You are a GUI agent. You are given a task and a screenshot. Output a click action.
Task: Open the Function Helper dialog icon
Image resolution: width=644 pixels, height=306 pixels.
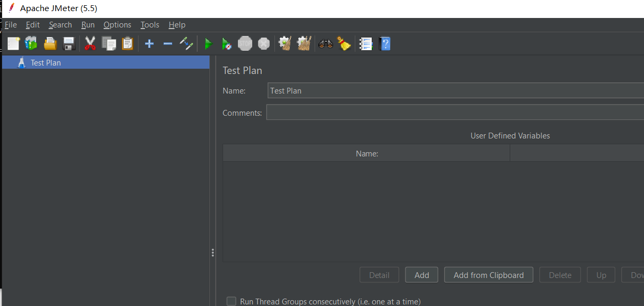(x=366, y=44)
